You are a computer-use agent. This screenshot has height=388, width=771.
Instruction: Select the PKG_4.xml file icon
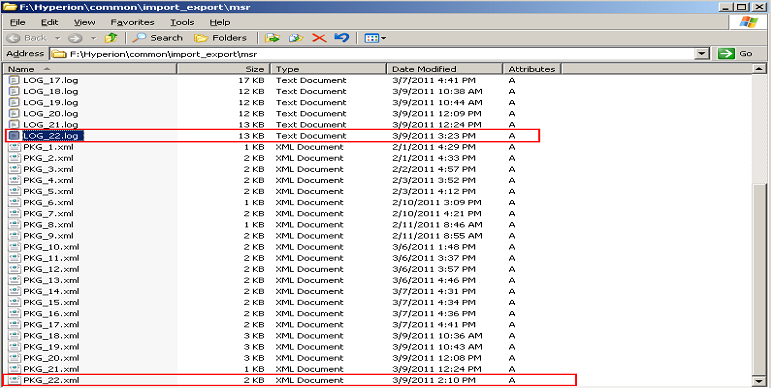(x=14, y=180)
